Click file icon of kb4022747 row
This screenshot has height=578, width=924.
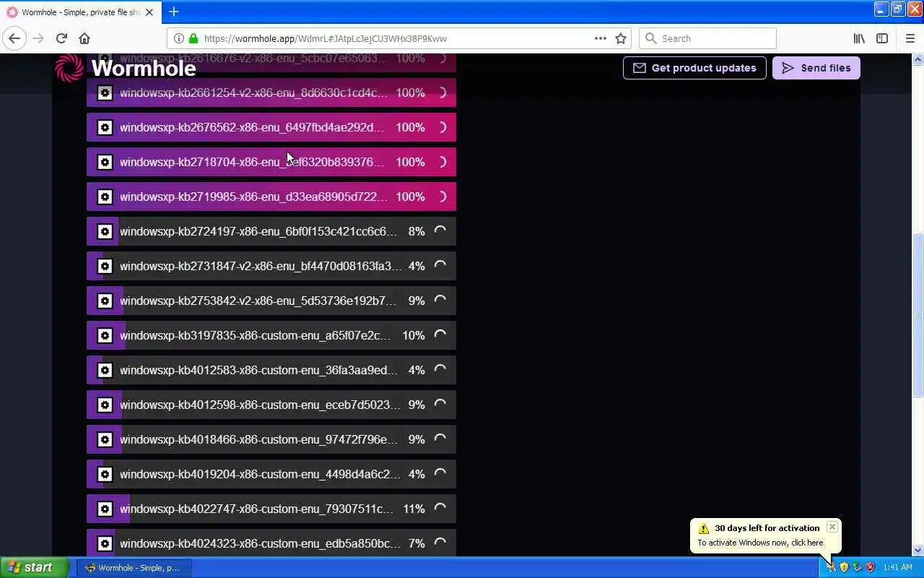pos(105,509)
